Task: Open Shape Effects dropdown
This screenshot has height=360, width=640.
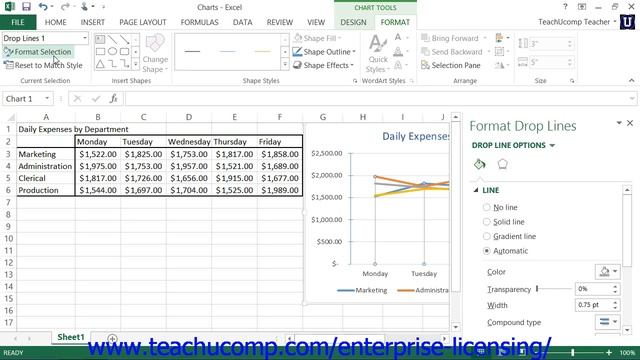Action: [x=352, y=65]
